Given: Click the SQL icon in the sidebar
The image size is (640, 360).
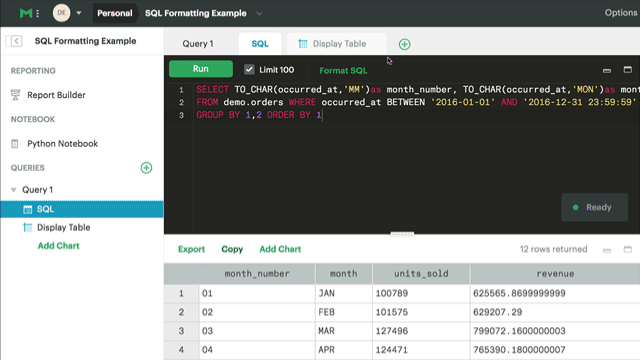Looking at the screenshot, I should [27, 209].
